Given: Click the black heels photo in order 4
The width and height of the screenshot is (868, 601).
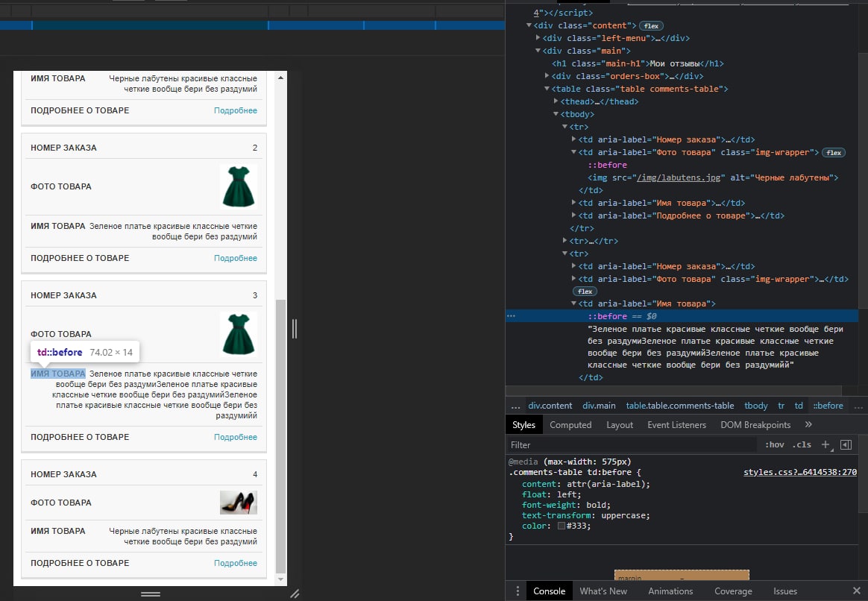Looking at the screenshot, I should coord(239,503).
